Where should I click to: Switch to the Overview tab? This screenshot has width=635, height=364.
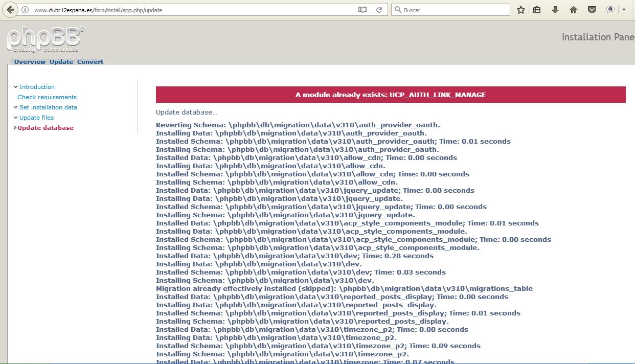coord(30,62)
